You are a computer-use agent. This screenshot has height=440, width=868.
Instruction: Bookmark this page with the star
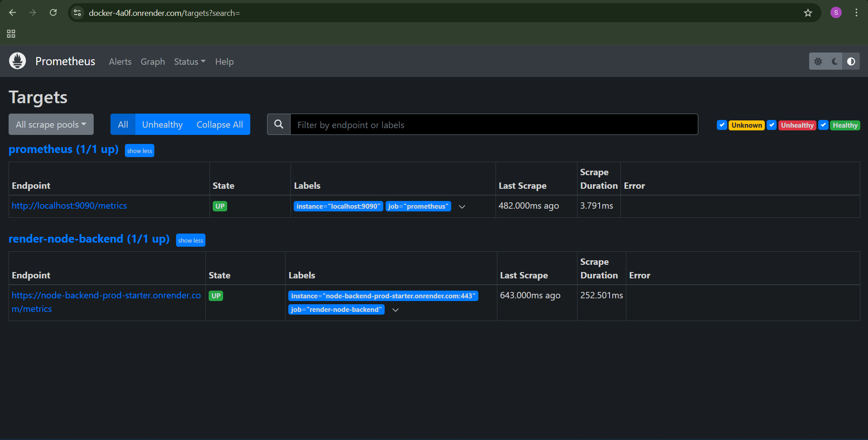[808, 13]
